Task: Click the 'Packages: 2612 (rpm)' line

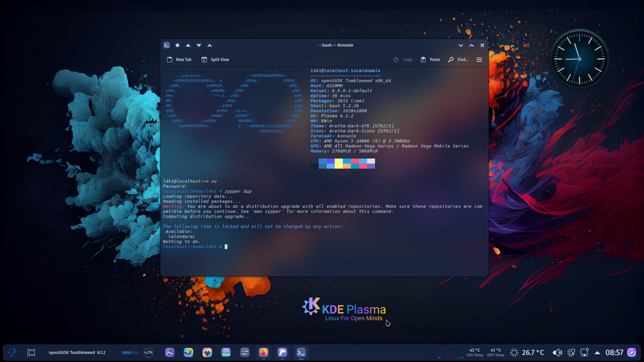Action: click(337, 101)
